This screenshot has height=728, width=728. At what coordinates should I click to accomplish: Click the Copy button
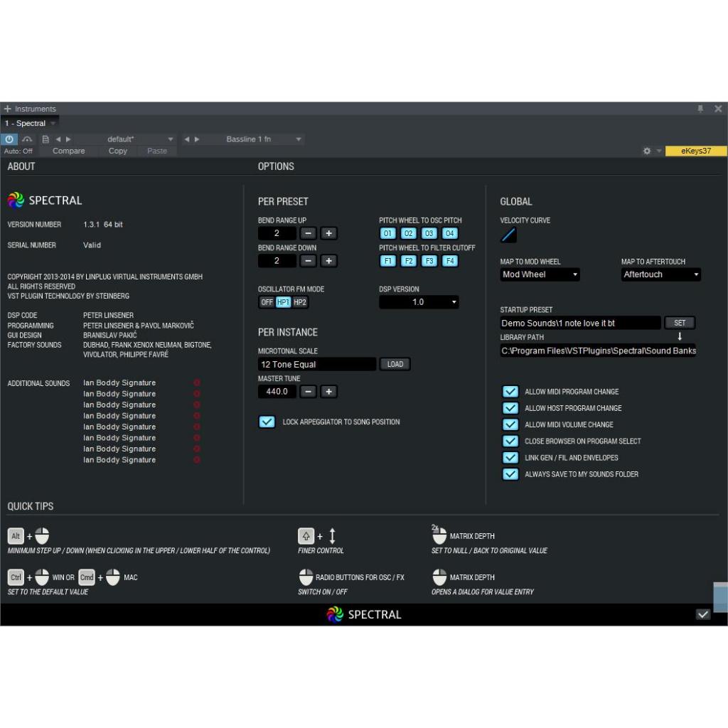pos(118,151)
